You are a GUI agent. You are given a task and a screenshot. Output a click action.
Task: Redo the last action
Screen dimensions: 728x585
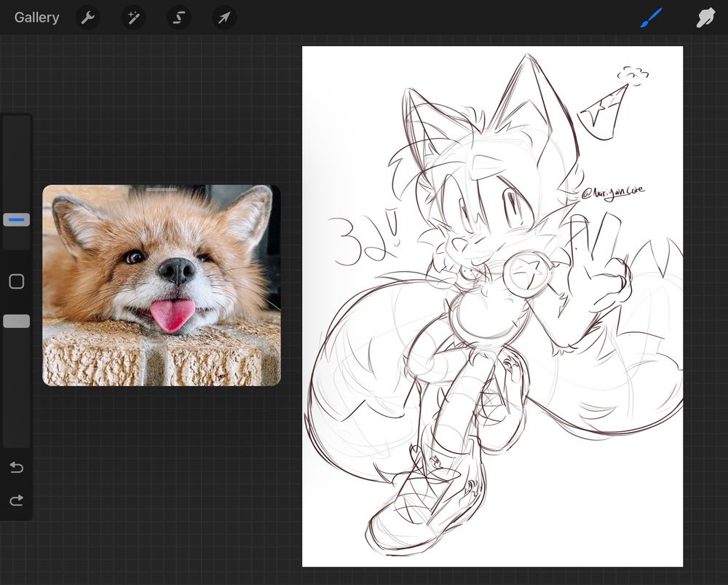16,500
